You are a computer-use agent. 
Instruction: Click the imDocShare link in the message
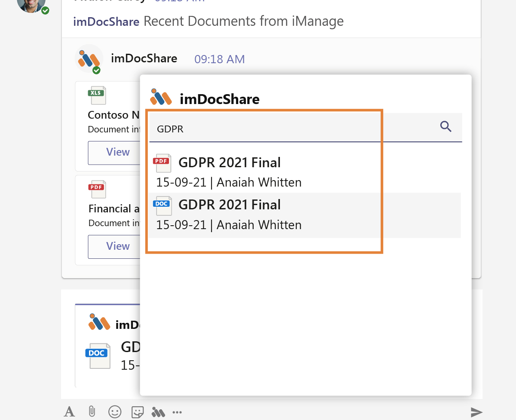(106, 21)
